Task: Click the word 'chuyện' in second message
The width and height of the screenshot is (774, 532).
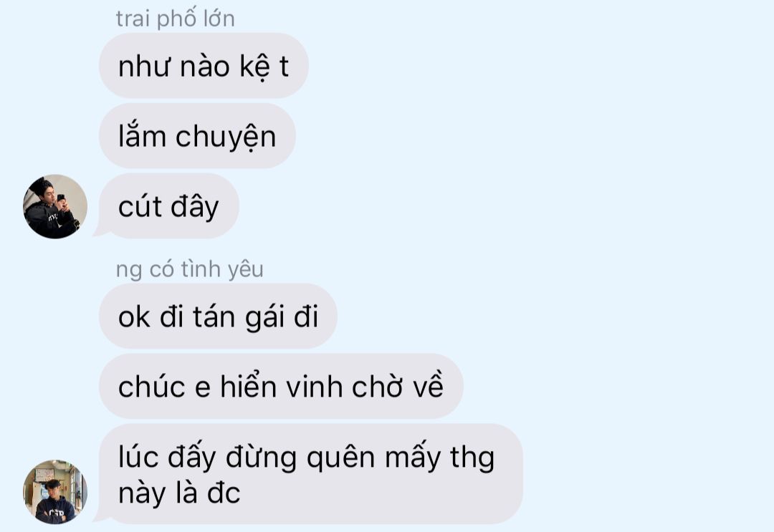Action: [226, 137]
